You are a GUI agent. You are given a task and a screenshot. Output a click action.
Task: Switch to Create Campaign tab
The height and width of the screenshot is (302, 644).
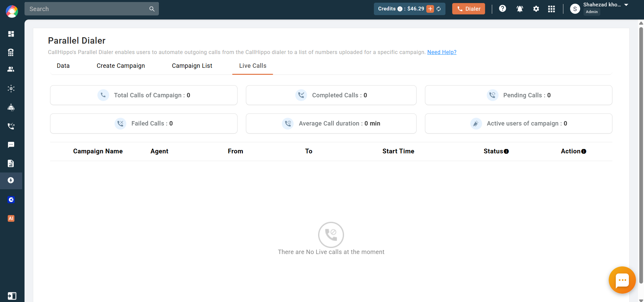121,66
